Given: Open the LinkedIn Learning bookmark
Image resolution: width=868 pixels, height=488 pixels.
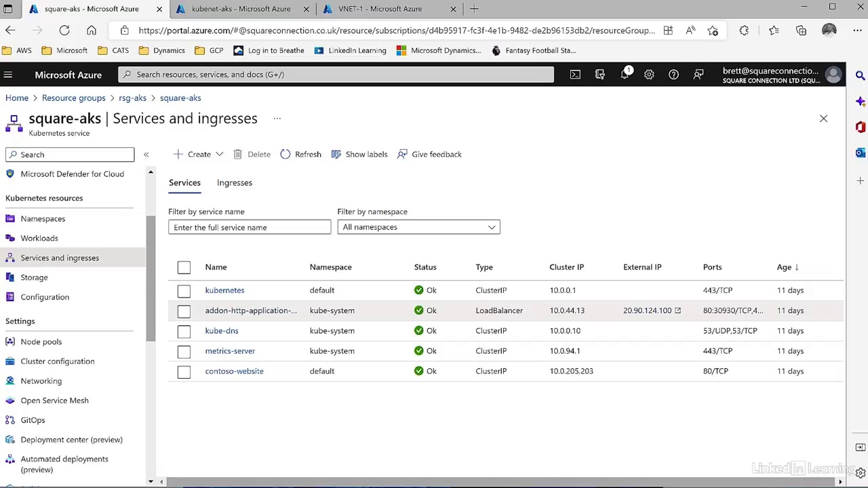Looking at the screenshot, I should pyautogui.click(x=350, y=50).
